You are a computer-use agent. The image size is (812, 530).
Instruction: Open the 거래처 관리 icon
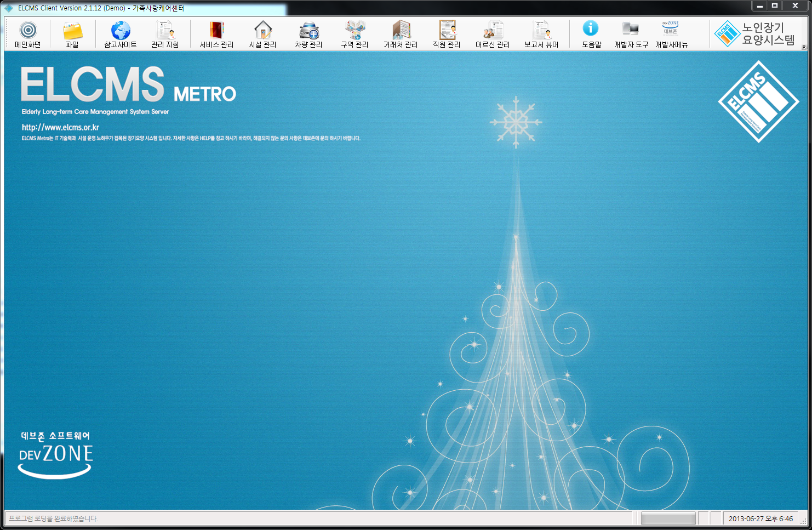click(x=401, y=35)
